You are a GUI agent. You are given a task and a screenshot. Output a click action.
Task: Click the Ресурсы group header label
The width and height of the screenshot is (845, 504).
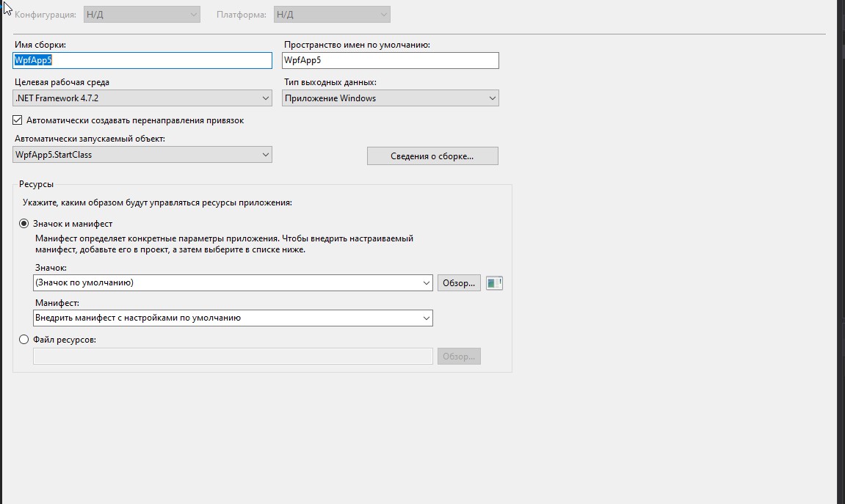pos(36,184)
